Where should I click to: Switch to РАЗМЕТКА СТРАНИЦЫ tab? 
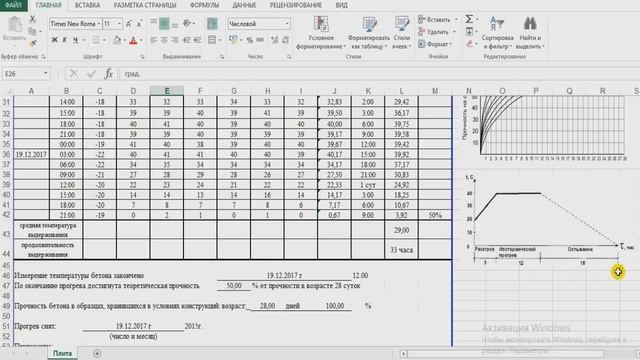pyautogui.click(x=145, y=5)
